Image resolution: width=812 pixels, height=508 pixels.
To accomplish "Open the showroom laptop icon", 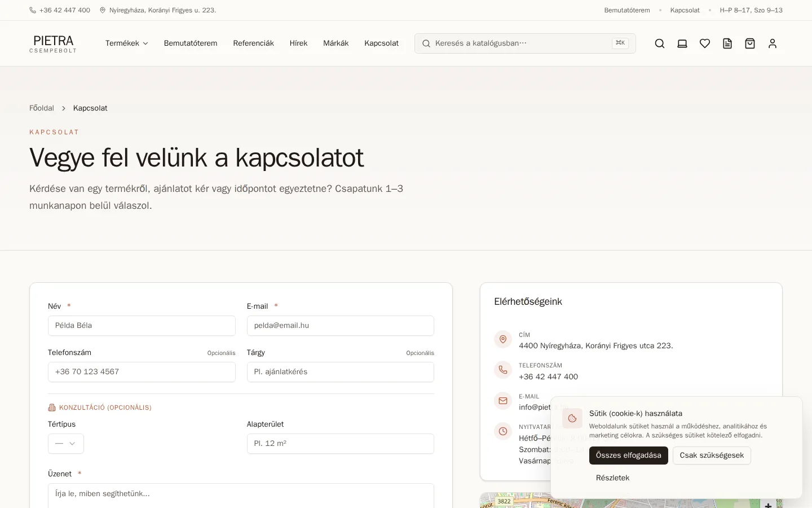I will click(682, 43).
